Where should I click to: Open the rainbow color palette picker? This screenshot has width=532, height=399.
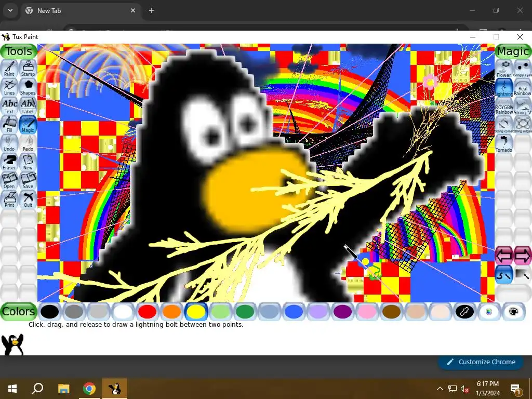(x=489, y=312)
